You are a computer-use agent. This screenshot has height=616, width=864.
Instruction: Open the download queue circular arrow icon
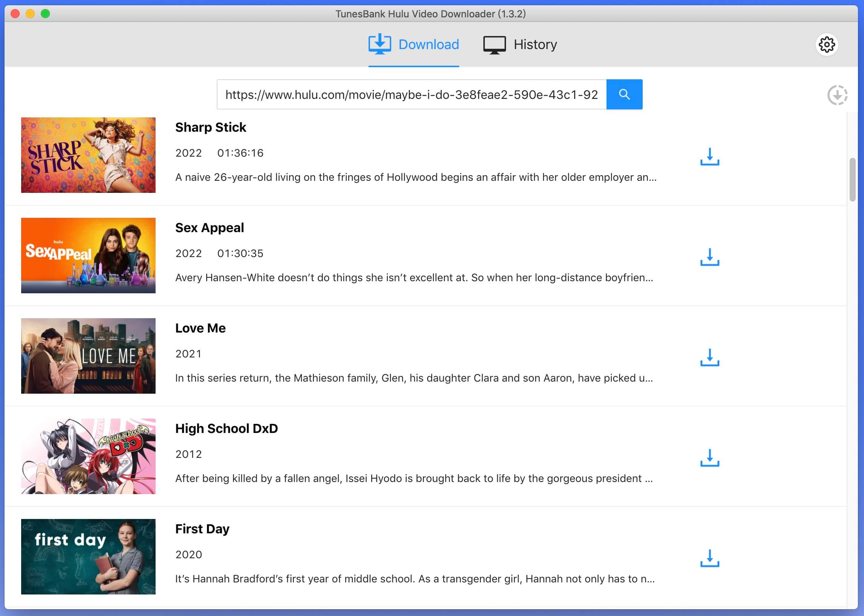837,95
